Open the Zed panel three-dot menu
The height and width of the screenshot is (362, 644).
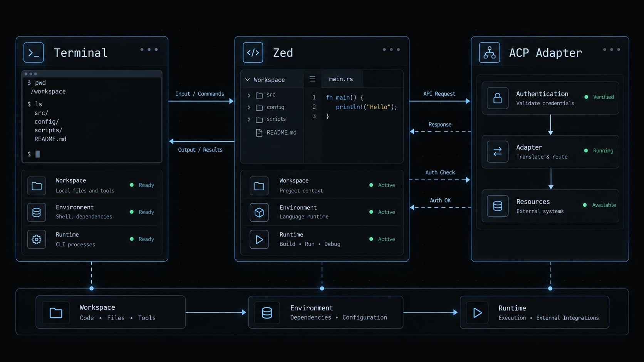pyautogui.click(x=391, y=50)
